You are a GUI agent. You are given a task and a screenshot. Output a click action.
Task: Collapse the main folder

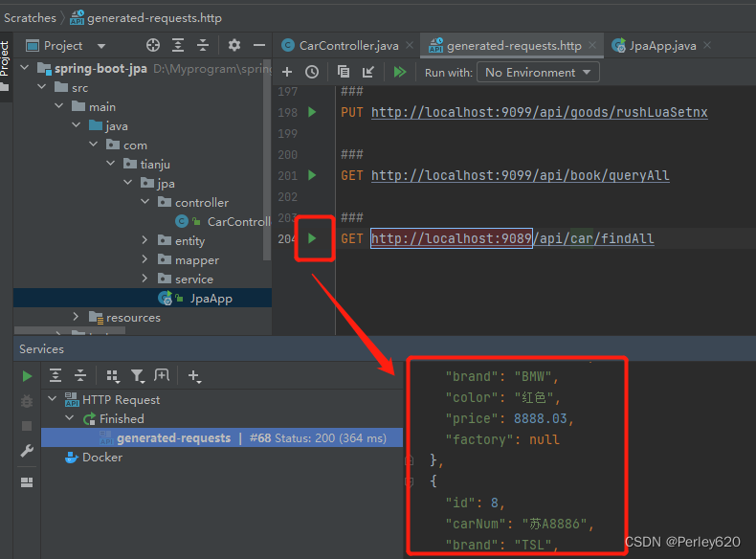click(59, 106)
